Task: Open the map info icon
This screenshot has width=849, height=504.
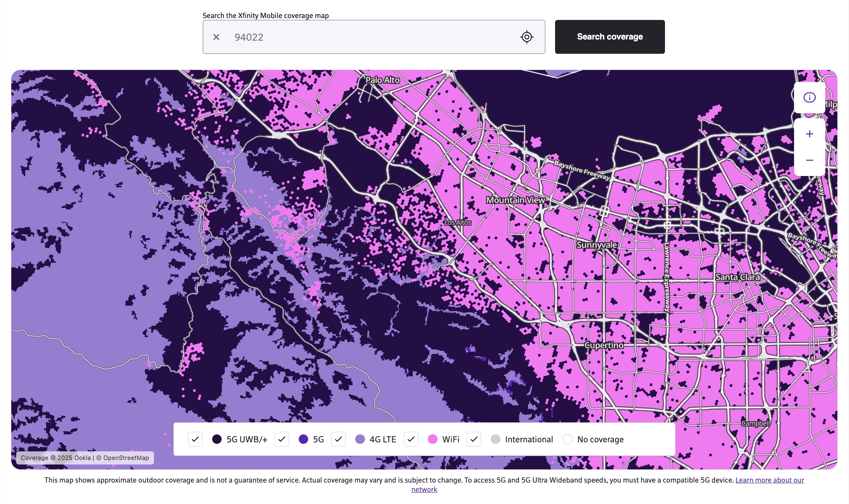Action: [809, 97]
